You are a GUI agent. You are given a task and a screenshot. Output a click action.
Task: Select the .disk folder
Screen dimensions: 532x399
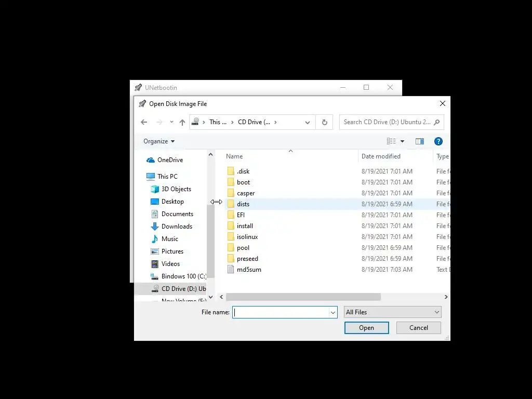click(243, 171)
